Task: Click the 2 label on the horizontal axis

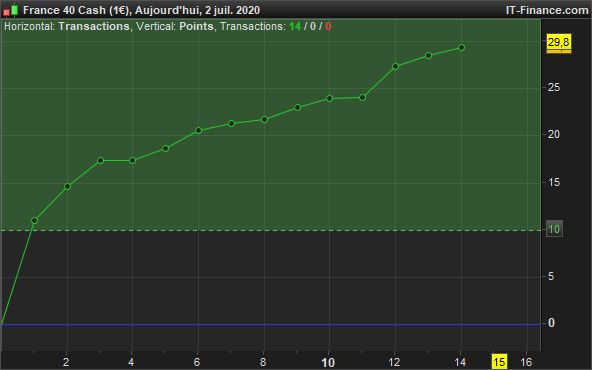Action: point(66,362)
